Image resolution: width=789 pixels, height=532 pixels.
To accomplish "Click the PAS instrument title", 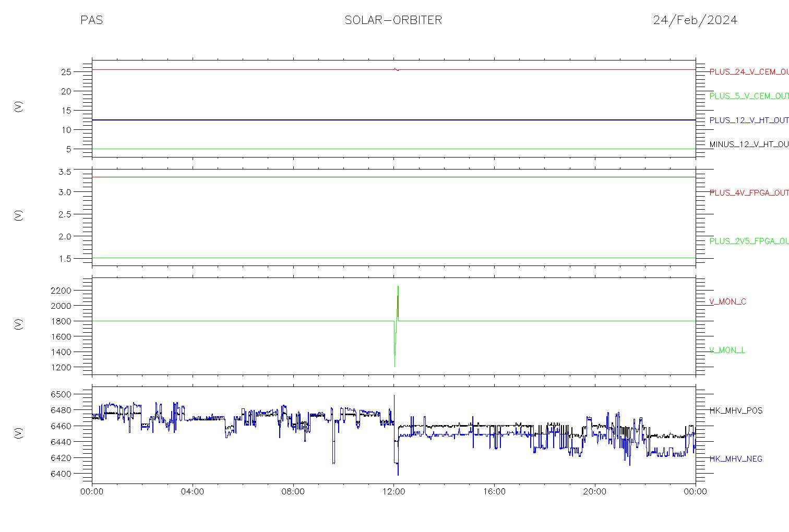I will (92, 20).
